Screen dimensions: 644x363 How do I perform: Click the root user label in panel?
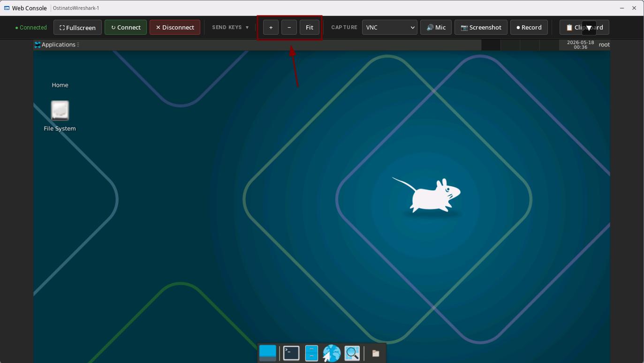coord(604,45)
